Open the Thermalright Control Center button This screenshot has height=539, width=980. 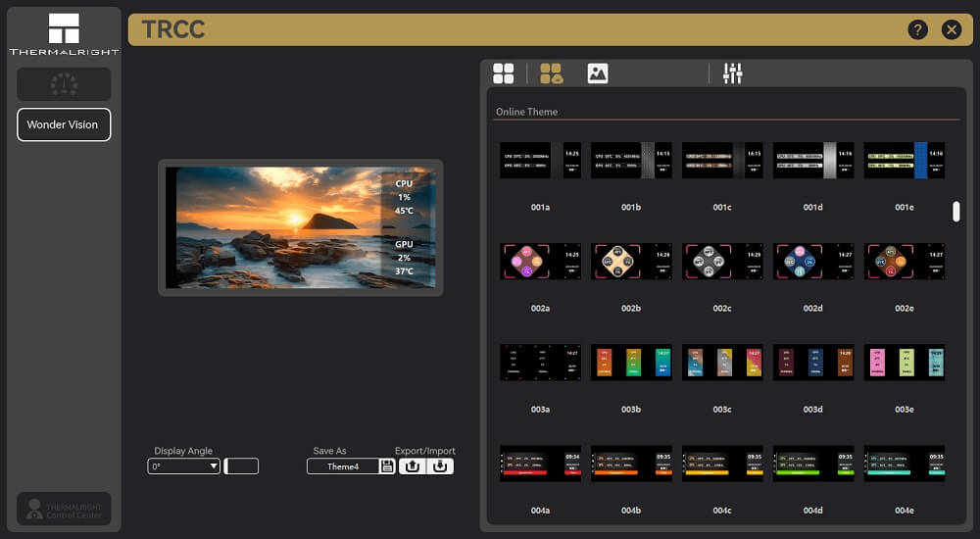[x=63, y=509]
